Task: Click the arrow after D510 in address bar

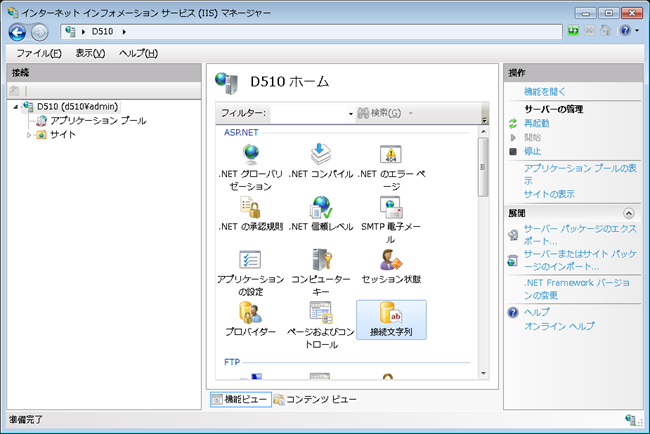Action: 124,32
